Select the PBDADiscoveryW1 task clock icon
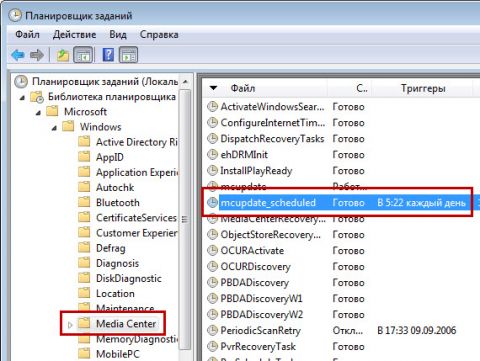 (x=212, y=299)
